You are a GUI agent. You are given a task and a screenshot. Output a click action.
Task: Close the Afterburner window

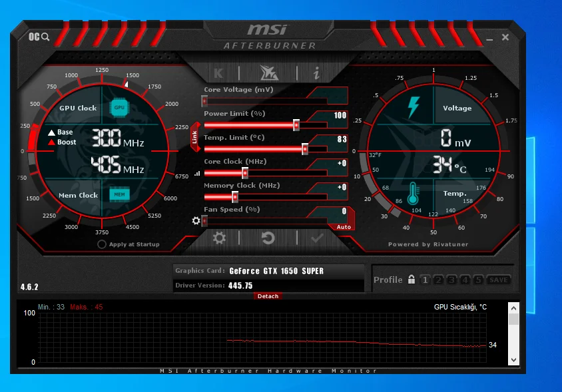coord(505,37)
